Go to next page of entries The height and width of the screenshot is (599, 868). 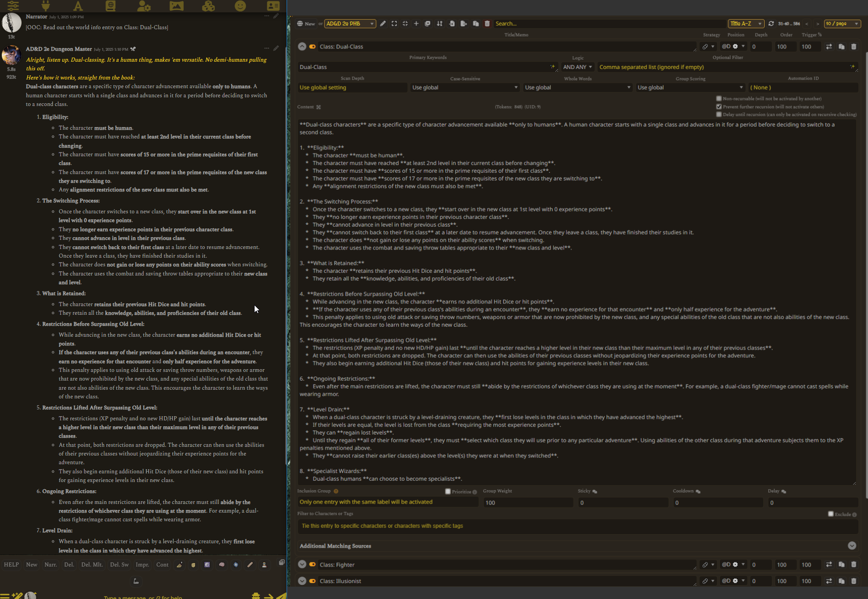(x=818, y=24)
